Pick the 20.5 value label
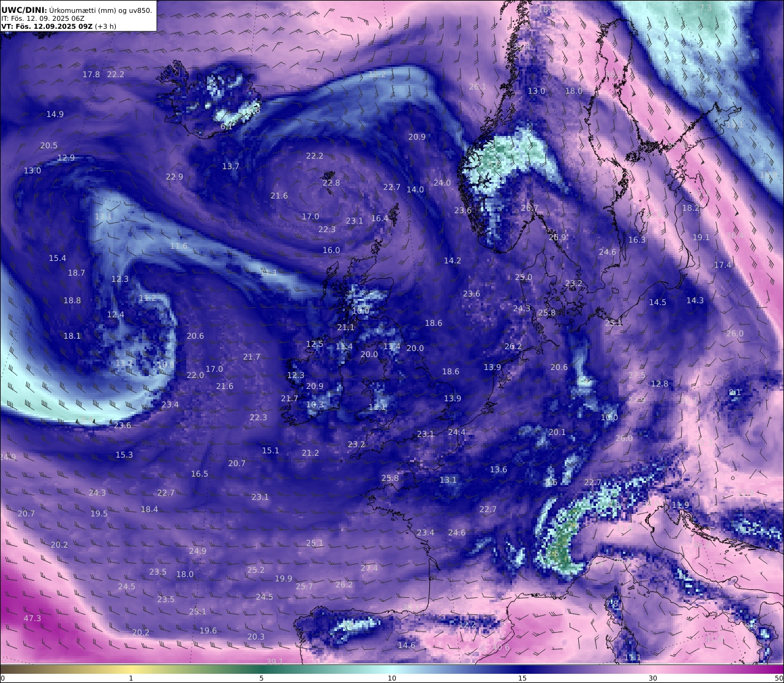This screenshot has width=784, height=683. click(x=49, y=146)
